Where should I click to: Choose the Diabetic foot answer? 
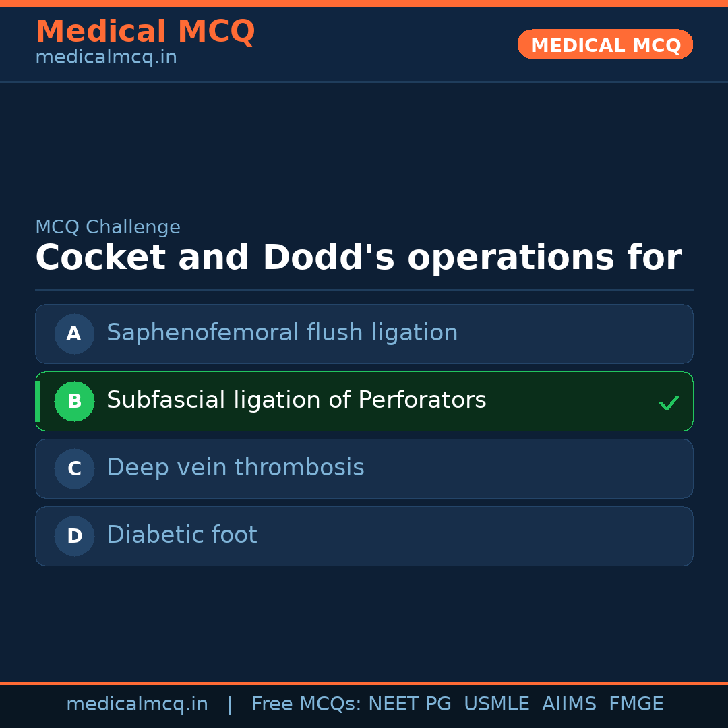(x=182, y=535)
